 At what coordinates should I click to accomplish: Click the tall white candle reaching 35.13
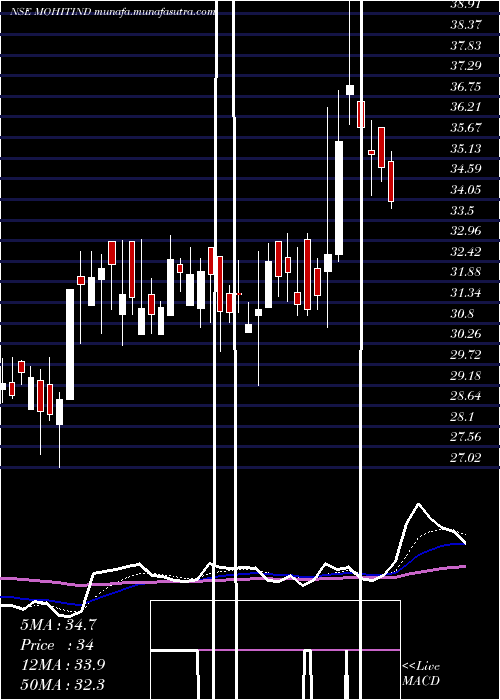click(339, 198)
